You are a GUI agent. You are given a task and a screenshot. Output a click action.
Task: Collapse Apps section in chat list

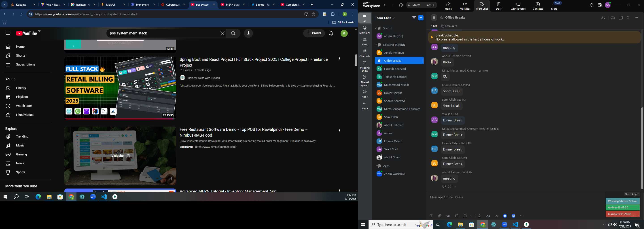pyautogui.click(x=375, y=166)
